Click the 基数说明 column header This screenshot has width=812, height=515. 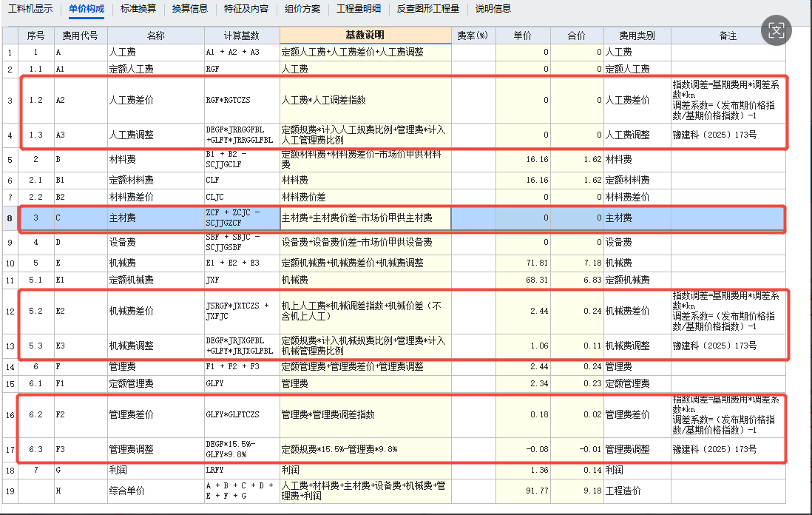pyautogui.click(x=363, y=35)
